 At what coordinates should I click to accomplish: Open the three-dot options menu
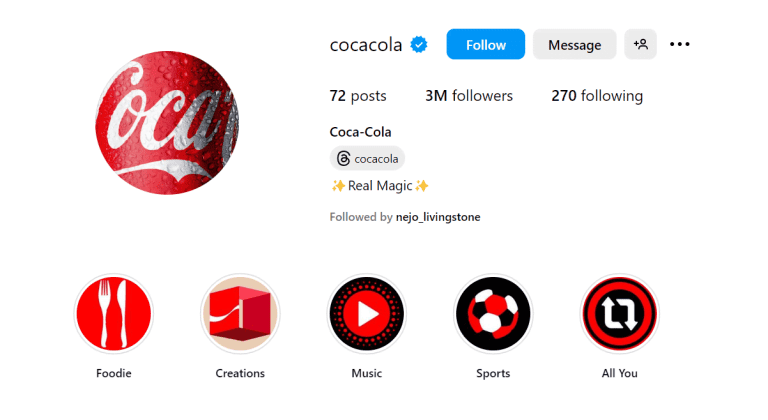[680, 44]
